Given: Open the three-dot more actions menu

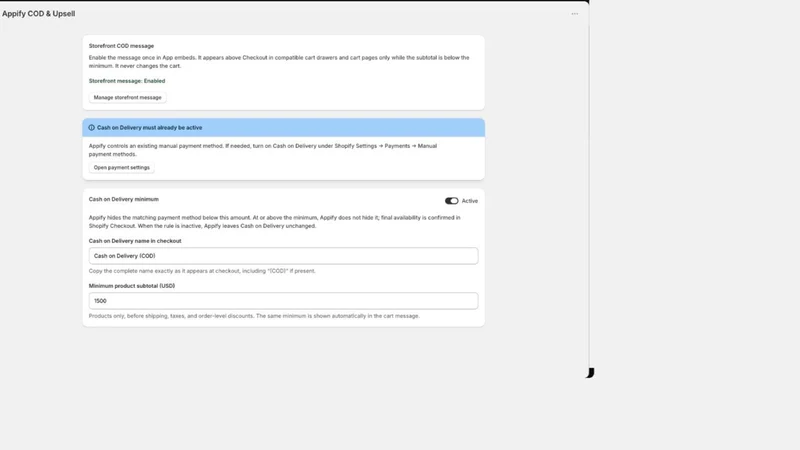Looking at the screenshot, I should point(574,14).
